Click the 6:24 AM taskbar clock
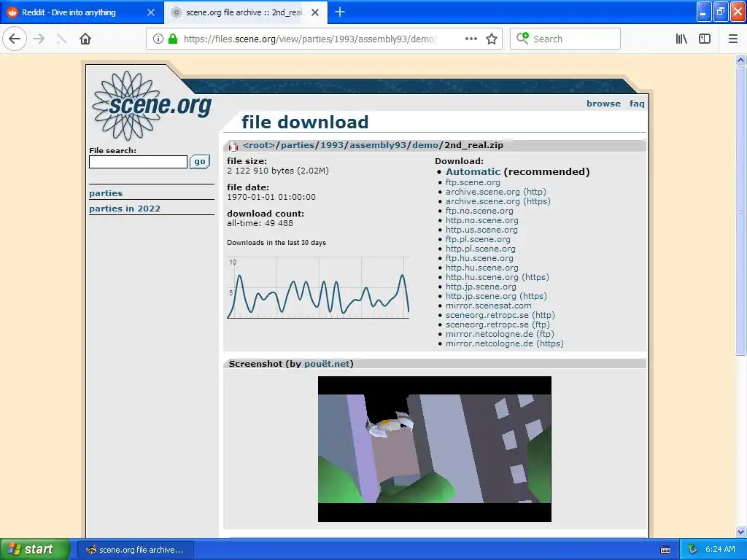The image size is (747, 560). point(720,550)
